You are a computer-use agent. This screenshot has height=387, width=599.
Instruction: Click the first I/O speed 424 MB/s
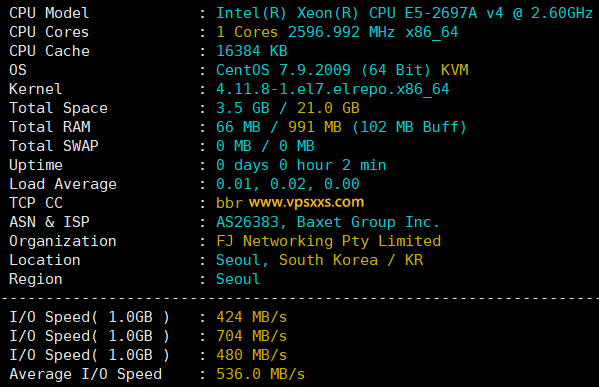(251, 317)
